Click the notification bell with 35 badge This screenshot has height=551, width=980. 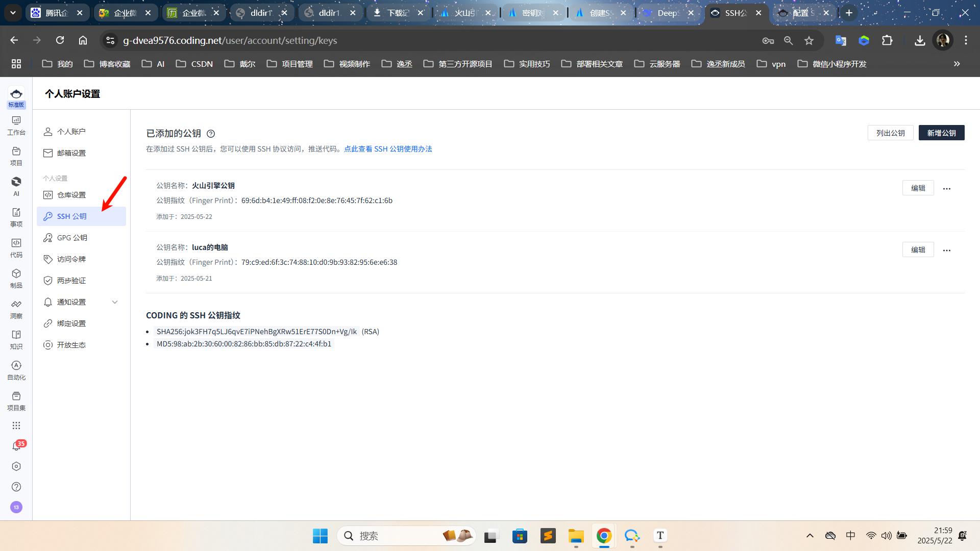16,446
